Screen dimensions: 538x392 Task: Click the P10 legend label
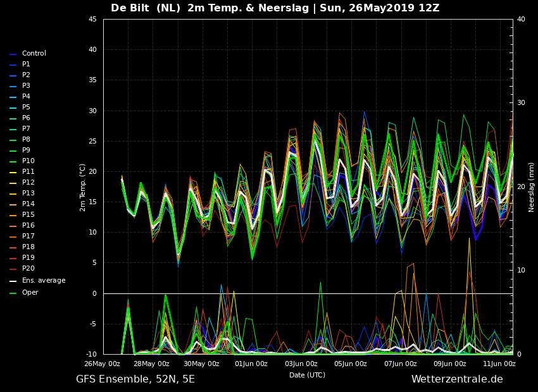point(28,161)
